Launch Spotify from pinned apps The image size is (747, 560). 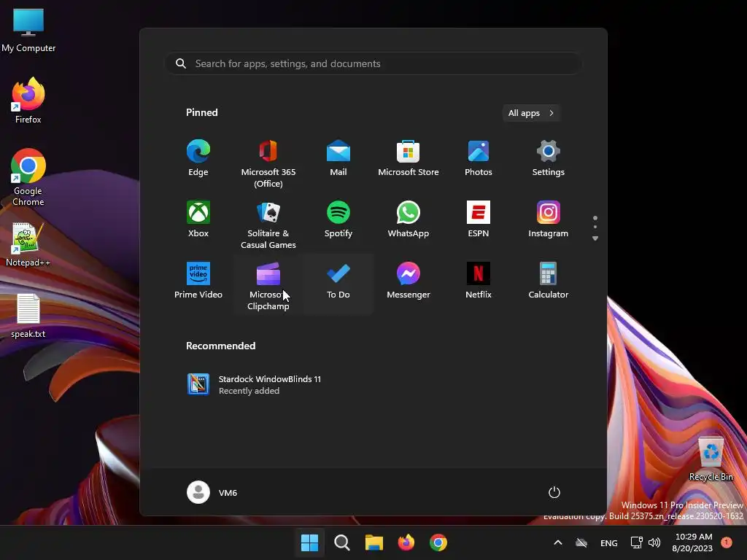tap(338, 220)
